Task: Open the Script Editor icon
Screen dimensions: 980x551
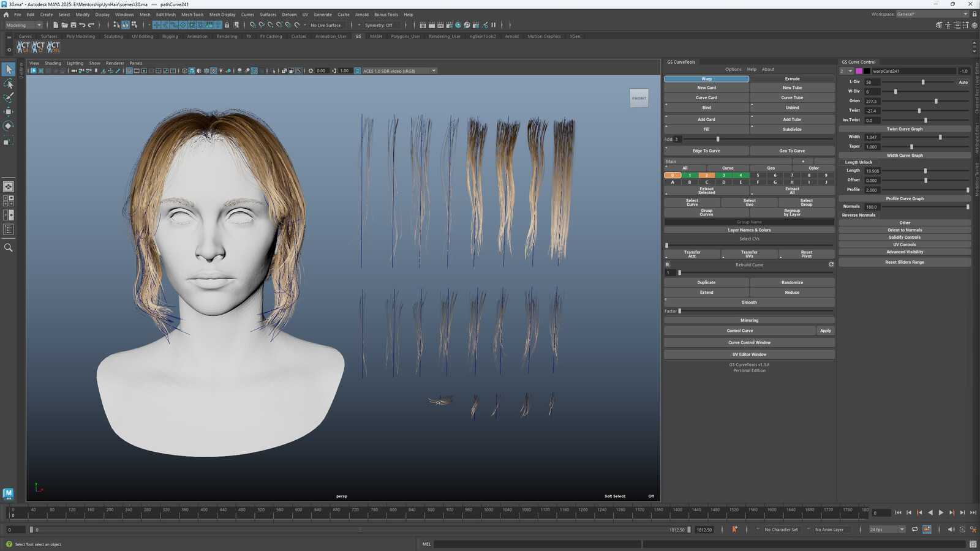Action: tap(973, 544)
